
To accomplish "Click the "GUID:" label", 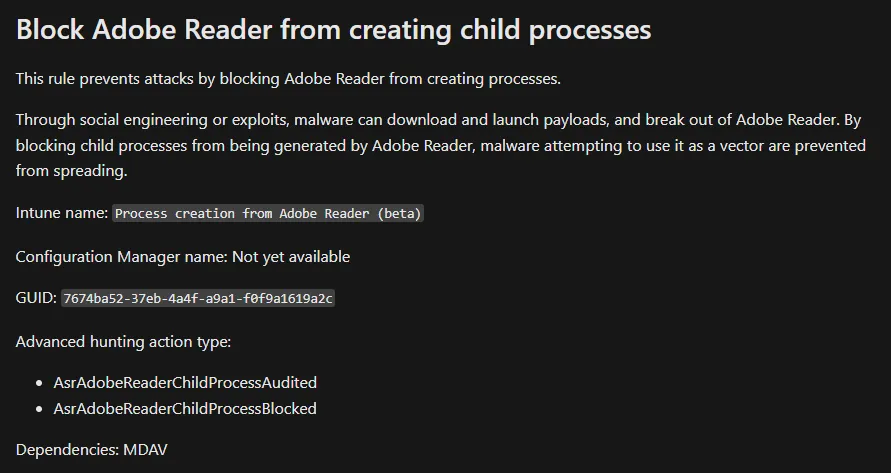I will click(36, 298).
